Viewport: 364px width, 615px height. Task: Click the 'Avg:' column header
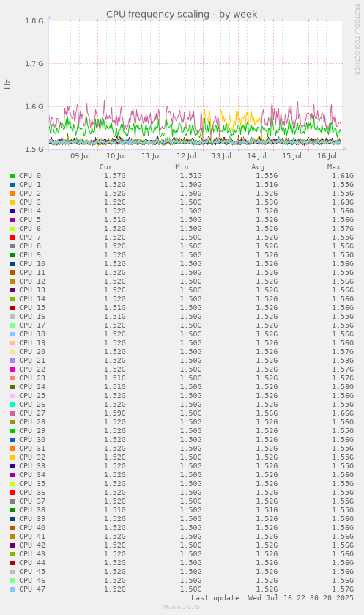click(x=260, y=167)
